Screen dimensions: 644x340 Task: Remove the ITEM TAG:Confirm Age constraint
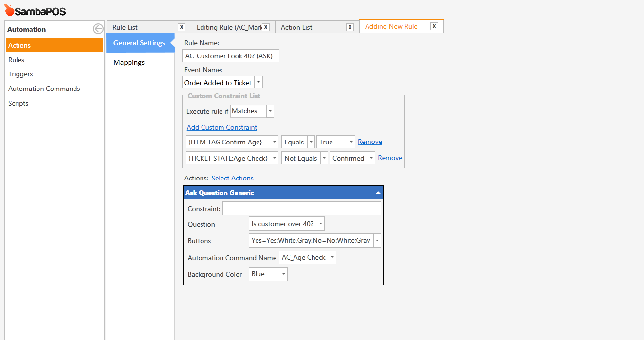click(x=370, y=142)
